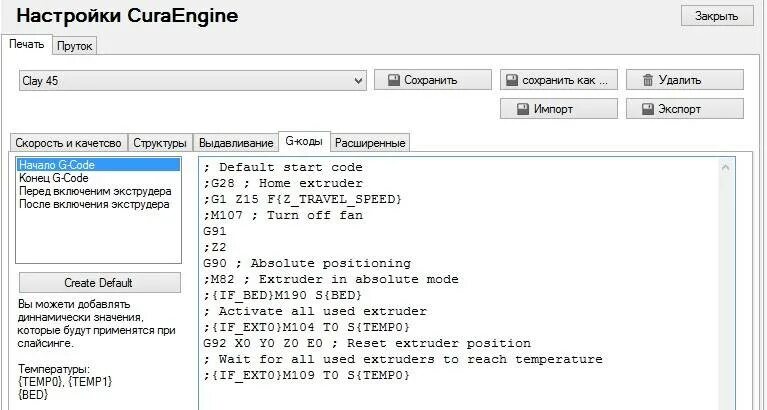This screenshot has height=410, width=767.
Task: Open the Печать tab
Action: [x=26, y=45]
